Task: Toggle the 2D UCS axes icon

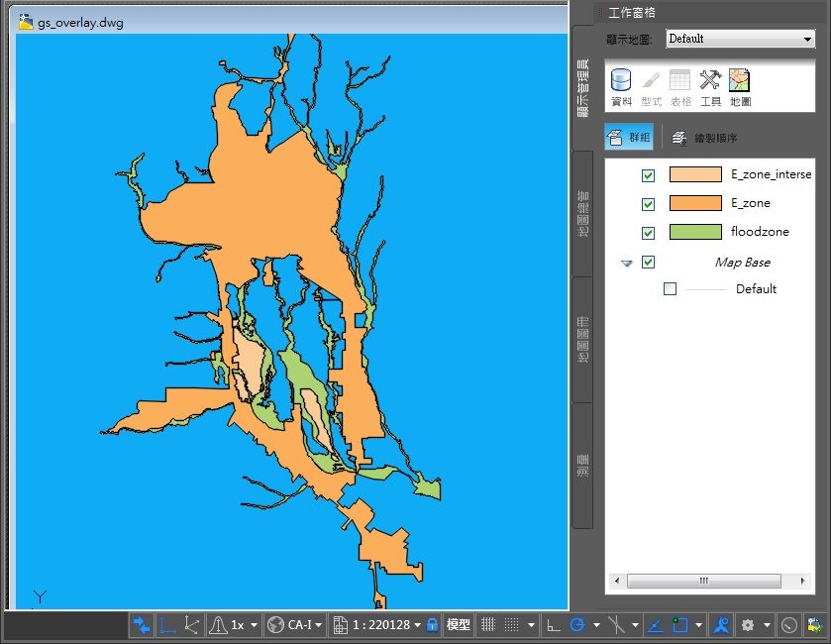Action: point(167,625)
